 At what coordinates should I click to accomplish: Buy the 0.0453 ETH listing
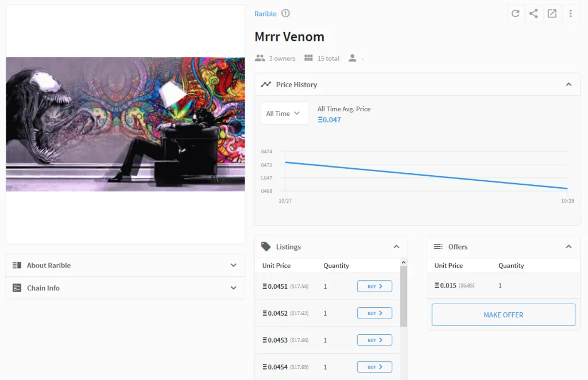pos(374,340)
